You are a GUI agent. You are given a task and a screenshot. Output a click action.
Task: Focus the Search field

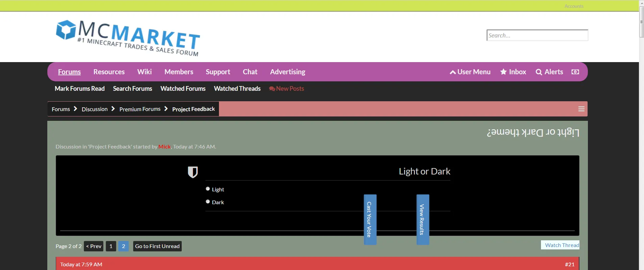[x=537, y=35]
